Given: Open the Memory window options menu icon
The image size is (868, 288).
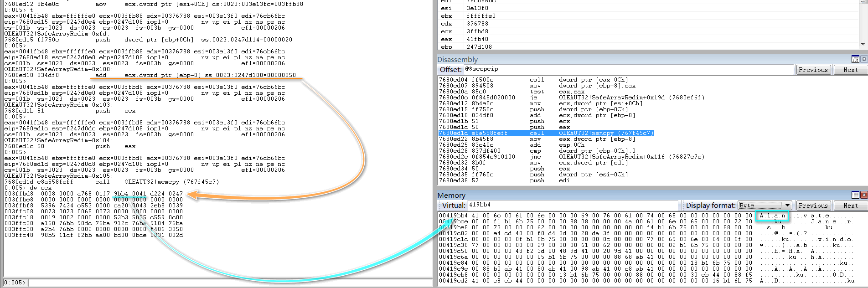Looking at the screenshot, I should 855,195.
